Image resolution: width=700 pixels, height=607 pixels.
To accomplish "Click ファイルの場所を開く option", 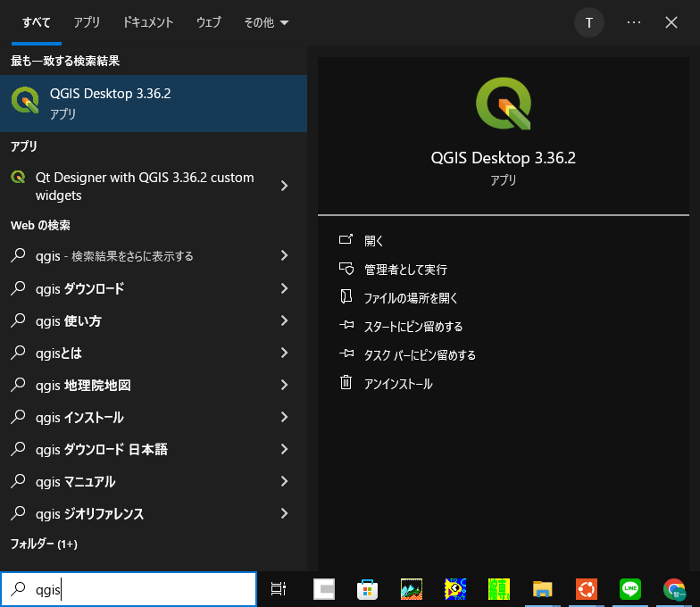I will (x=411, y=297).
